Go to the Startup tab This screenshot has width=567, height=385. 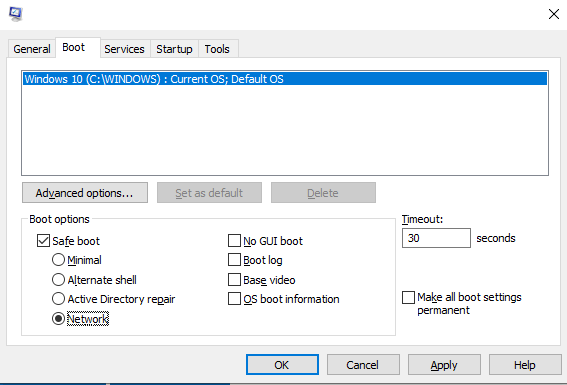point(174,49)
